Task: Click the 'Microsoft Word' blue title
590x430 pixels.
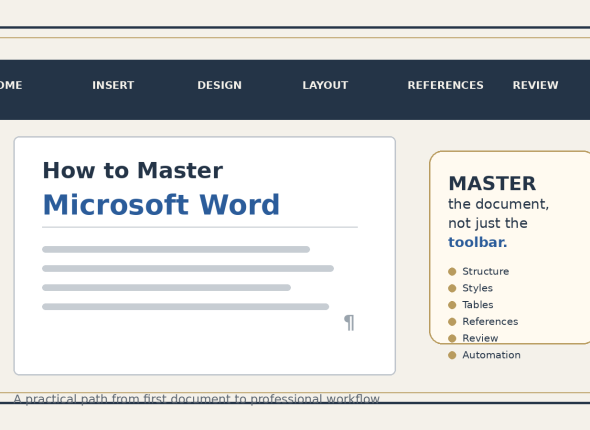Action: (161, 205)
